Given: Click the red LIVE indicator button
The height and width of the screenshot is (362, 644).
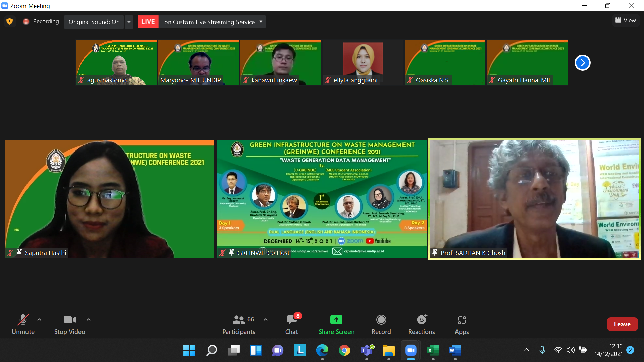Looking at the screenshot, I should pyautogui.click(x=148, y=22).
